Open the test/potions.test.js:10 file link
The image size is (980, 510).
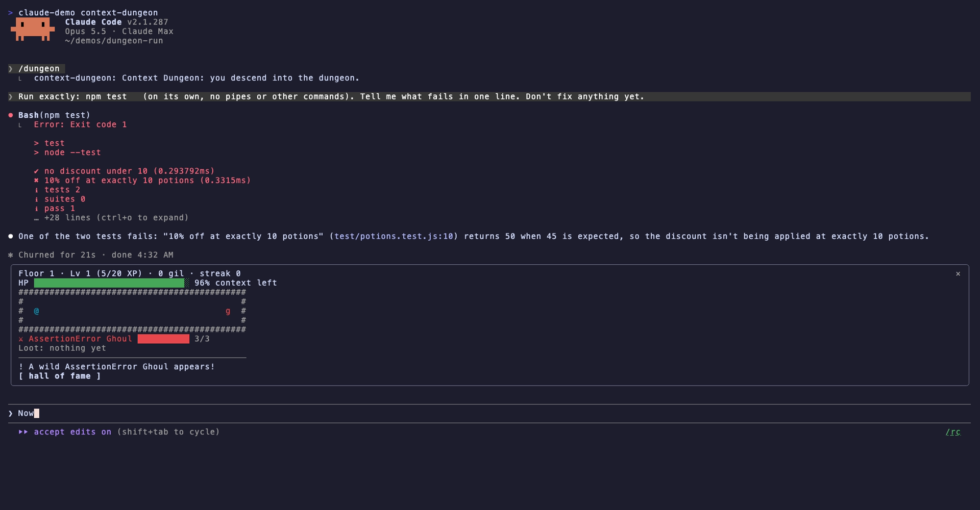(394, 236)
